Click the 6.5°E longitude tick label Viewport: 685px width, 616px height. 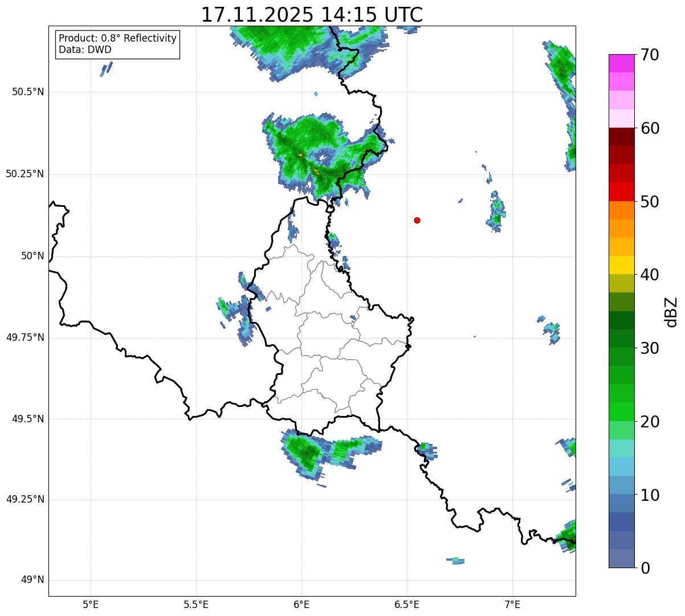coord(407,604)
